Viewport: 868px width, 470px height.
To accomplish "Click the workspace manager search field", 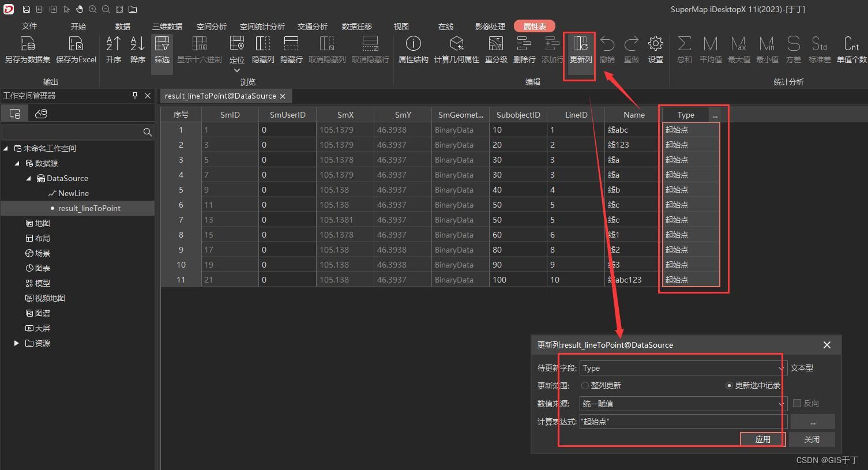I will coord(72,132).
